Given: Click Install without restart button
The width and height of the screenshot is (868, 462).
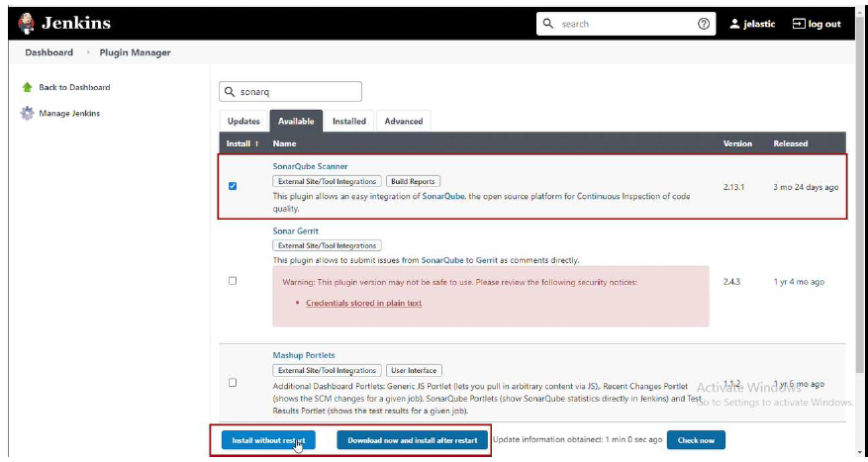Looking at the screenshot, I should point(268,440).
